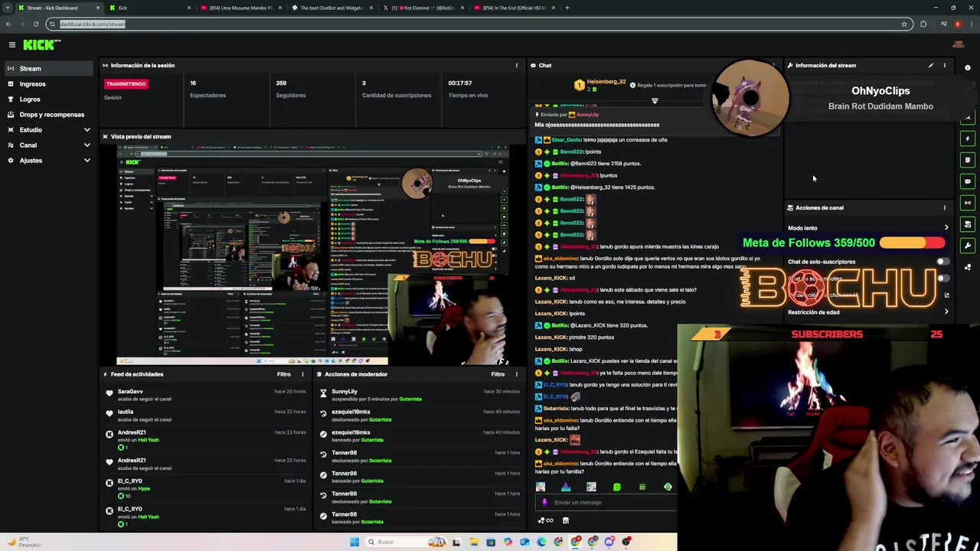Click the hourglass icon beside SunnyLily
Viewport: 980px width, 551px height.
tap(323, 393)
